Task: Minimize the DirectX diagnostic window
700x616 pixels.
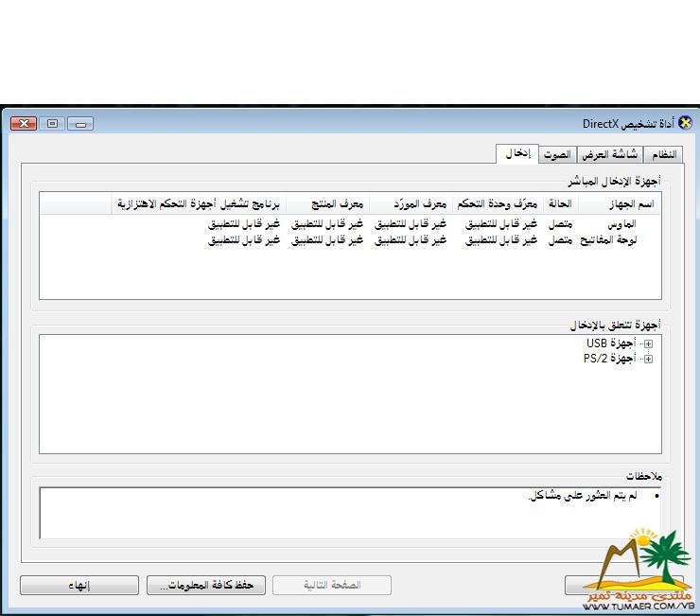Action: click(80, 124)
